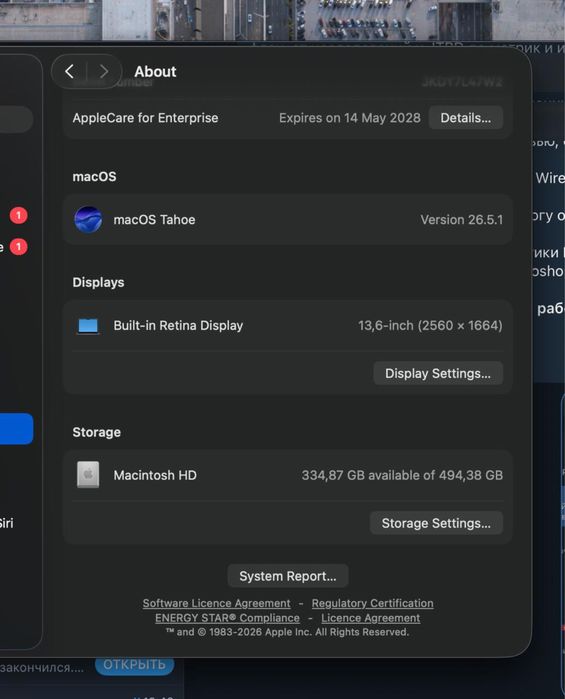The width and height of the screenshot is (565, 699).
Task: Click the Expires on 14 May 2028 text
Action: [350, 118]
